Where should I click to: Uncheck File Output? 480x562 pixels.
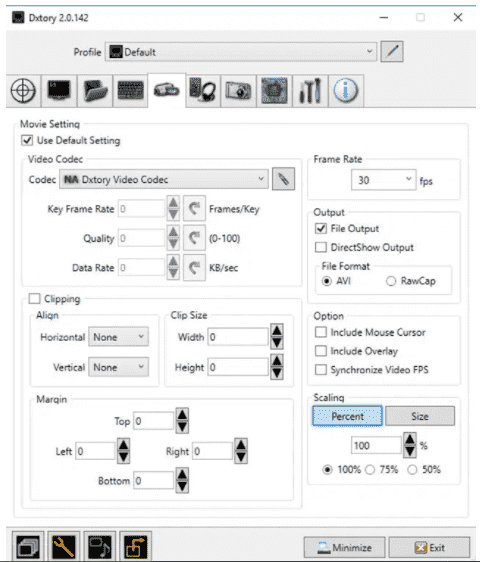click(x=321, y=228)
